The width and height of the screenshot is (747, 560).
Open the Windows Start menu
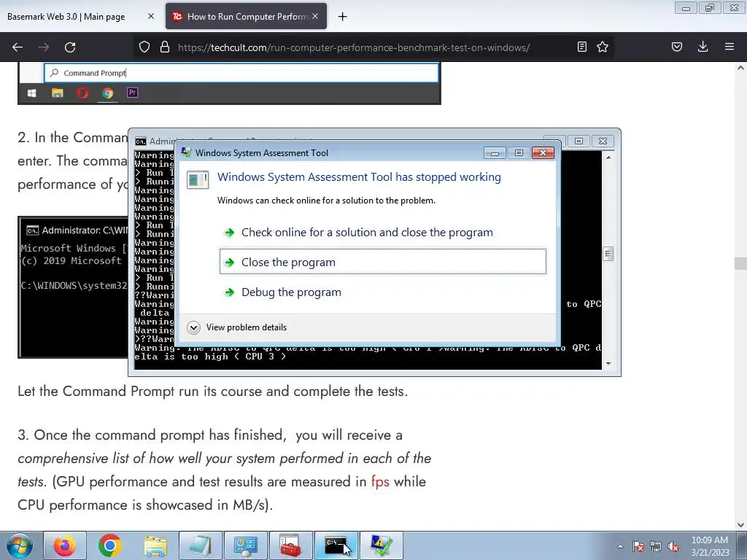[20, 545]
